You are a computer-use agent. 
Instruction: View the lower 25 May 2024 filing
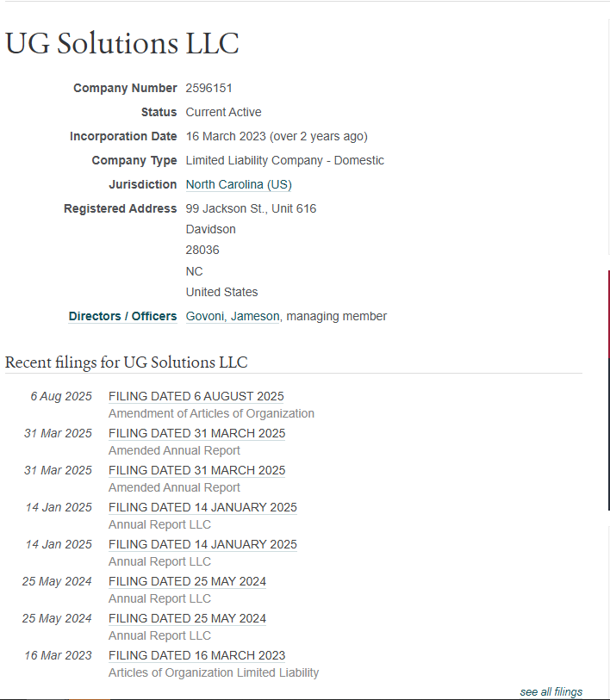tap(187, 619)
